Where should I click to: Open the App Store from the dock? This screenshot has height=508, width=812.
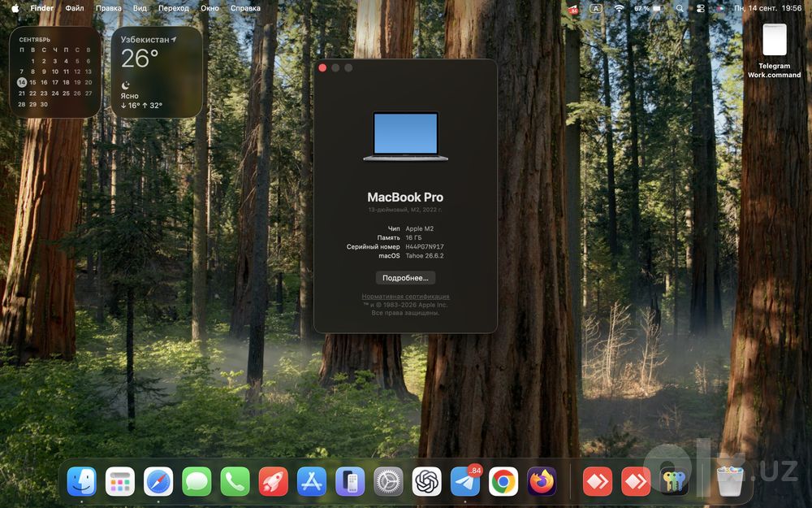(x=312, y=481)
